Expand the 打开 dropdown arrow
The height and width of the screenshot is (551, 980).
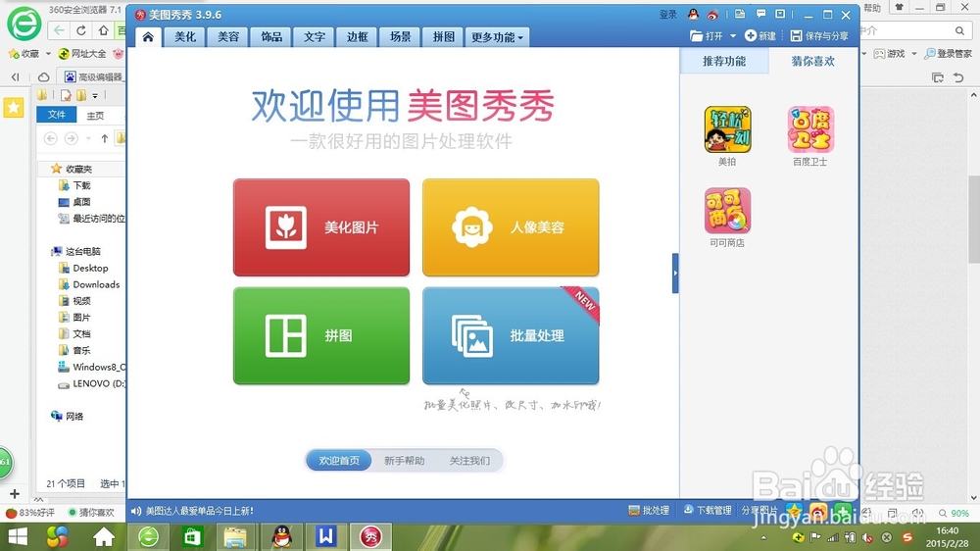pos(733,36)
